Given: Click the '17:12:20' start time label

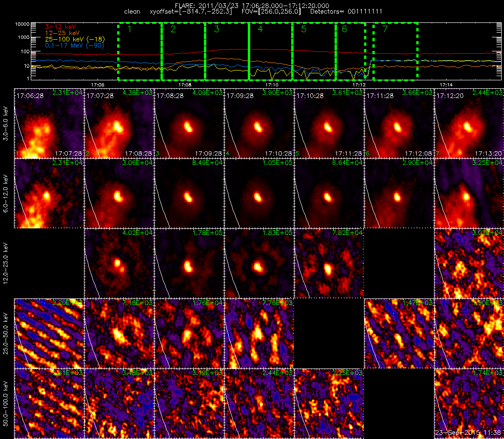Looking at the screenshot, I should (449, 96).
